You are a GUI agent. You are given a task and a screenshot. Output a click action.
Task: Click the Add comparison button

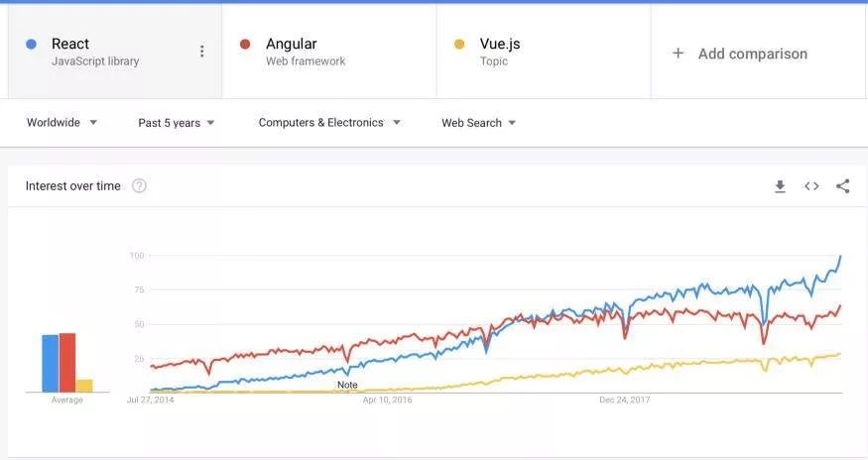[x=752, y=54]
